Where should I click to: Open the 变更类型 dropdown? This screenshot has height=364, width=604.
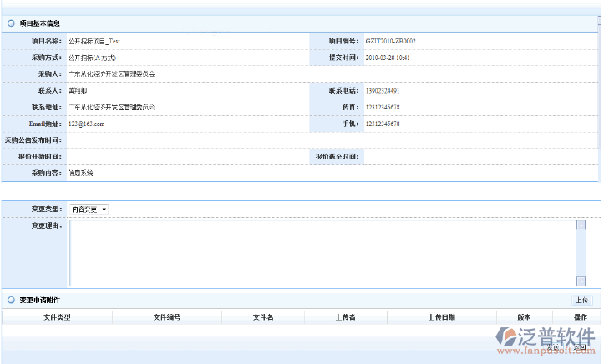click(89, 209)
